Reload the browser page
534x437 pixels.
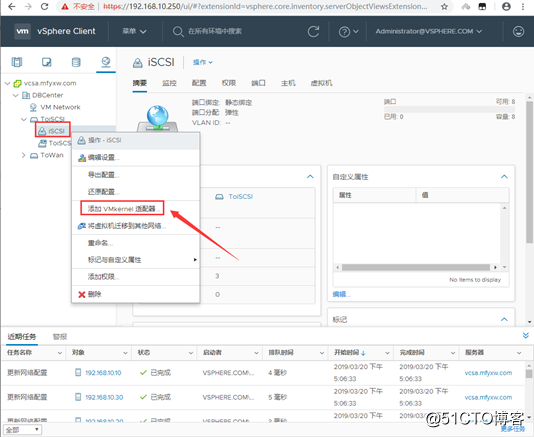[44, 6]
